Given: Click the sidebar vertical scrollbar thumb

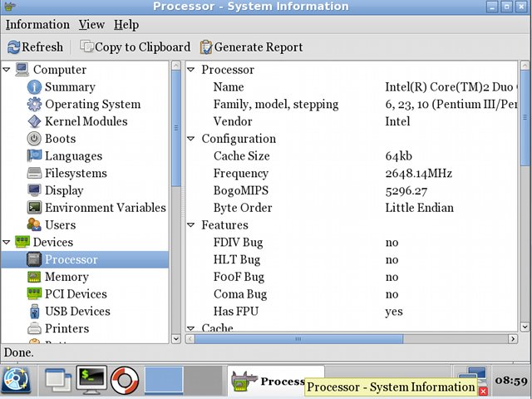Looking at the screenshot, I should coord(175,128).
